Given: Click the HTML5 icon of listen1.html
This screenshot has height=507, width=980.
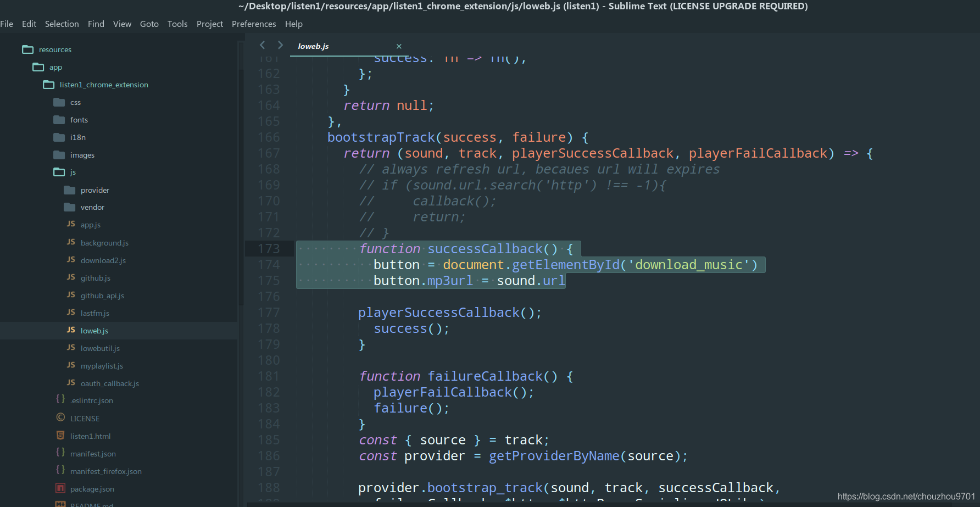Looking at the screenshot, I should pos(60,435).
